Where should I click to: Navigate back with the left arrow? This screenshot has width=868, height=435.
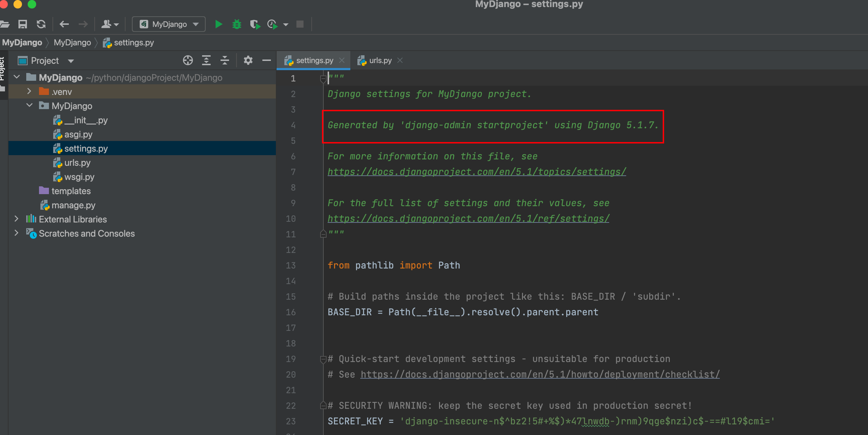pos(64,24)
